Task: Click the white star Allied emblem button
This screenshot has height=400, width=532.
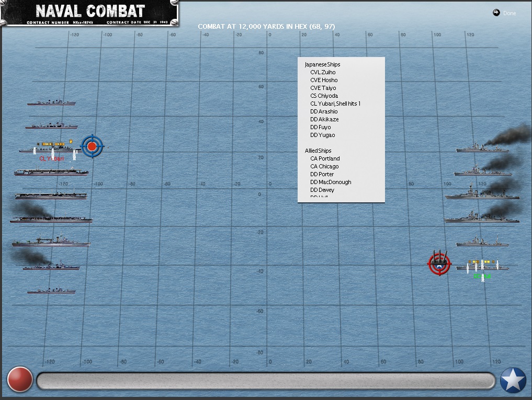Action: pyautogui.click(x=513, y=380)
